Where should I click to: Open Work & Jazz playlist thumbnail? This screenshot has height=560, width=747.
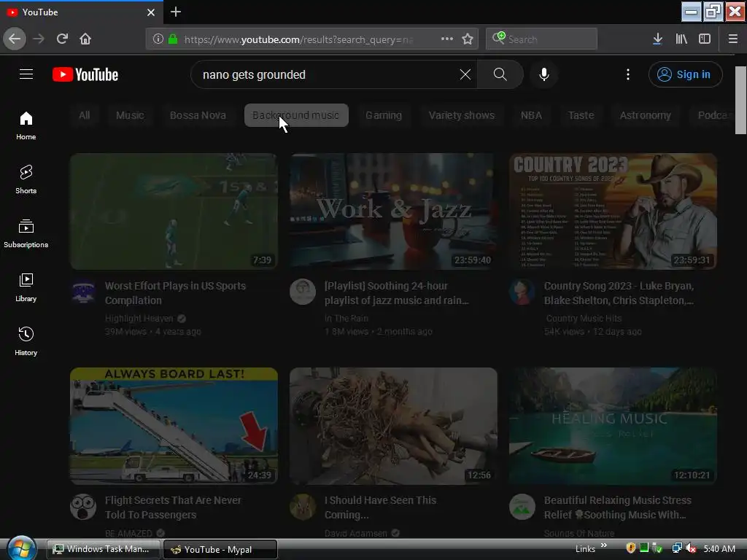393,211
